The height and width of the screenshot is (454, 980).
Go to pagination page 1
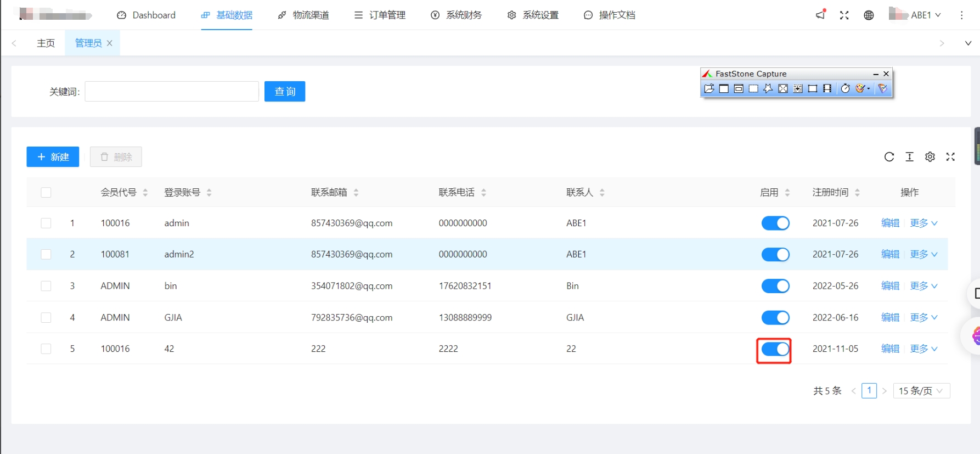pos(869,391)
